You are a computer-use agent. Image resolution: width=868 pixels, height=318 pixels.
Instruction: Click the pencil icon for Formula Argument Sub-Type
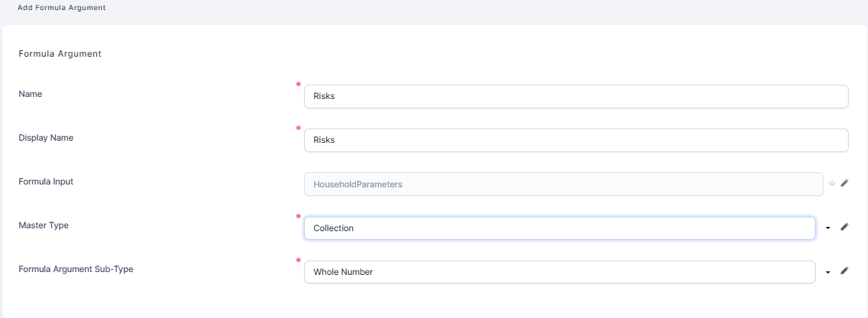(844, 271)
